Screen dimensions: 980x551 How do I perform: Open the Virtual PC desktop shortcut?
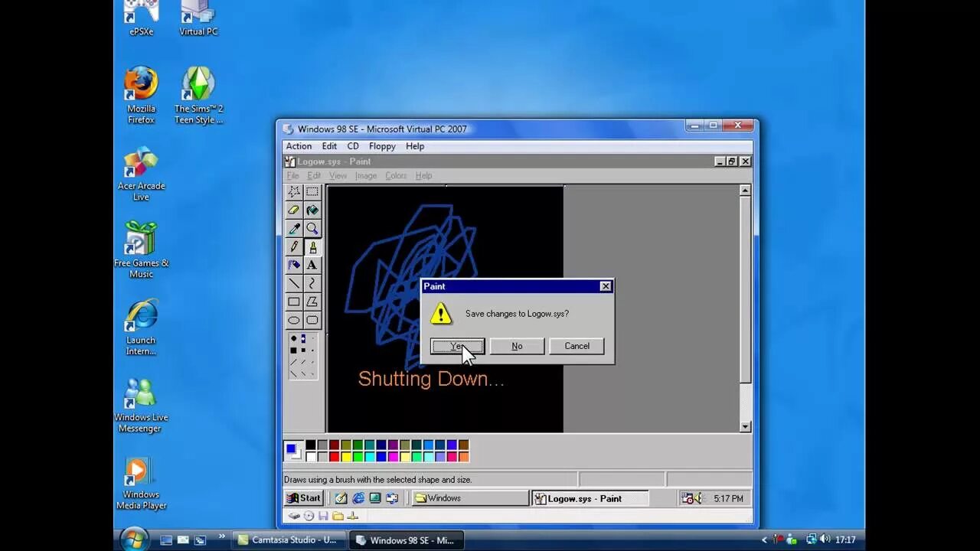(x=198, y=19)
